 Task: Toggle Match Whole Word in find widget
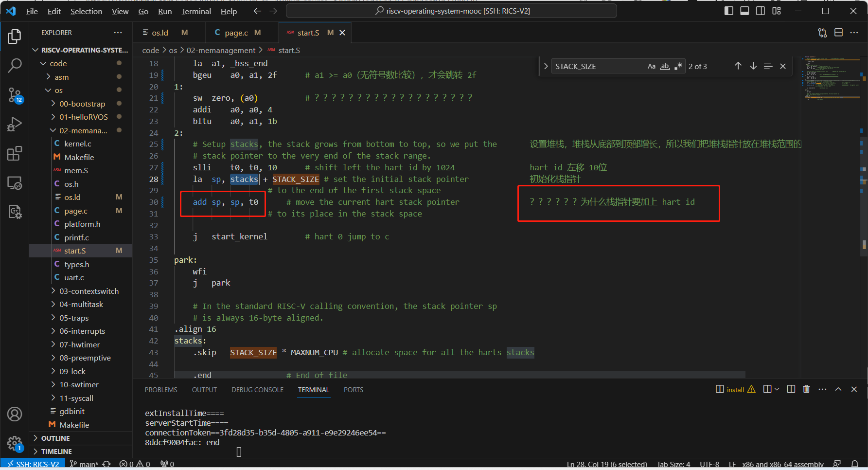(x=665, y=66)
